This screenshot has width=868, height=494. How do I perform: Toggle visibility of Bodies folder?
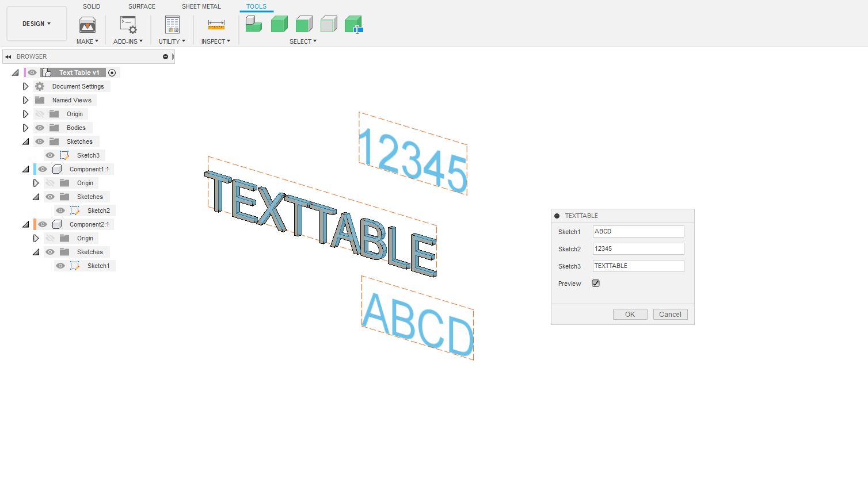(40, 128)
